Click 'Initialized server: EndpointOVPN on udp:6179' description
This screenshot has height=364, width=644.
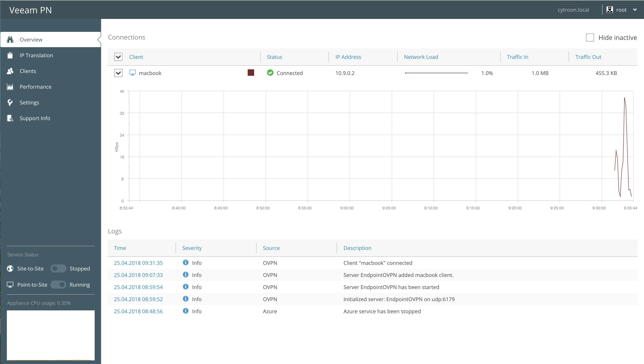tap(399, 299)
